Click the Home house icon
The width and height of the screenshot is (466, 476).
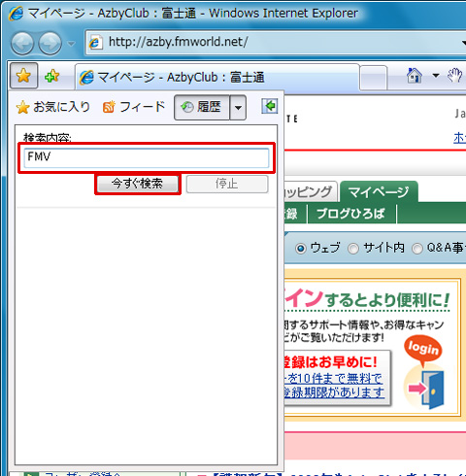click(415, 76)
